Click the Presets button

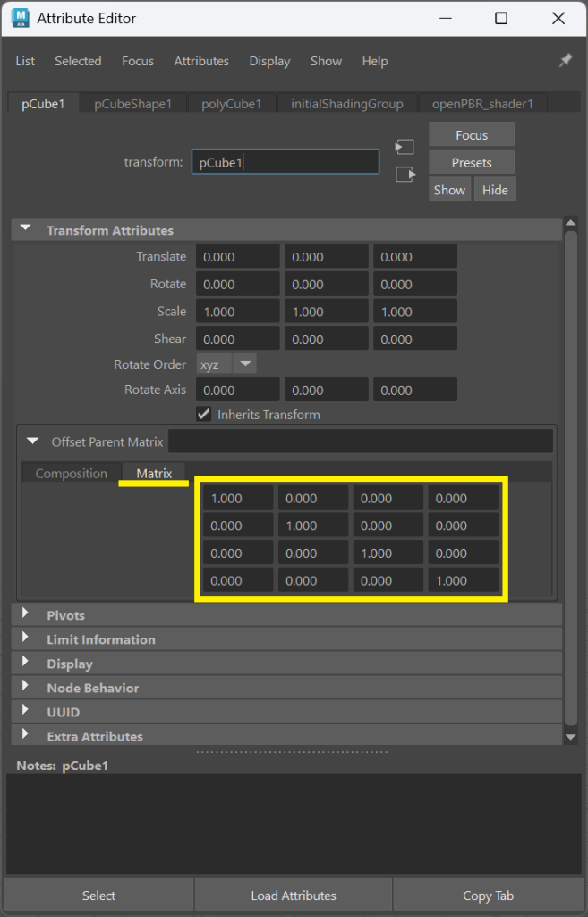[472, 163]
